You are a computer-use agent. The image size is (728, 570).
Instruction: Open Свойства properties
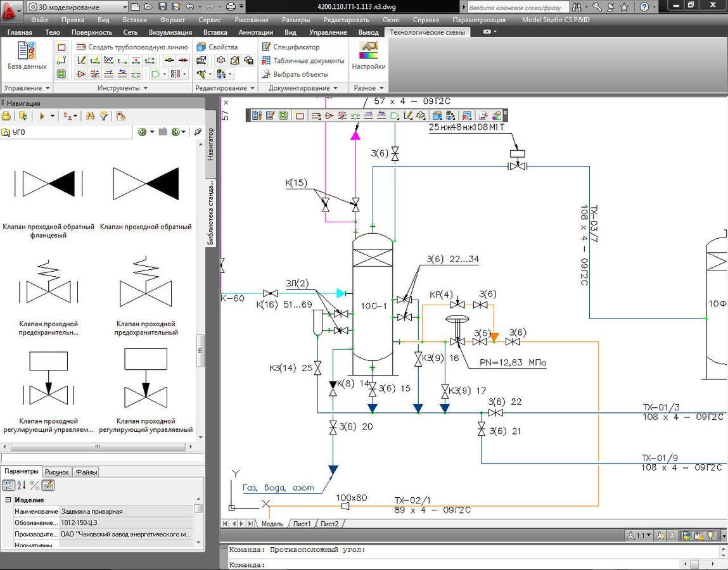click(217, 47)
